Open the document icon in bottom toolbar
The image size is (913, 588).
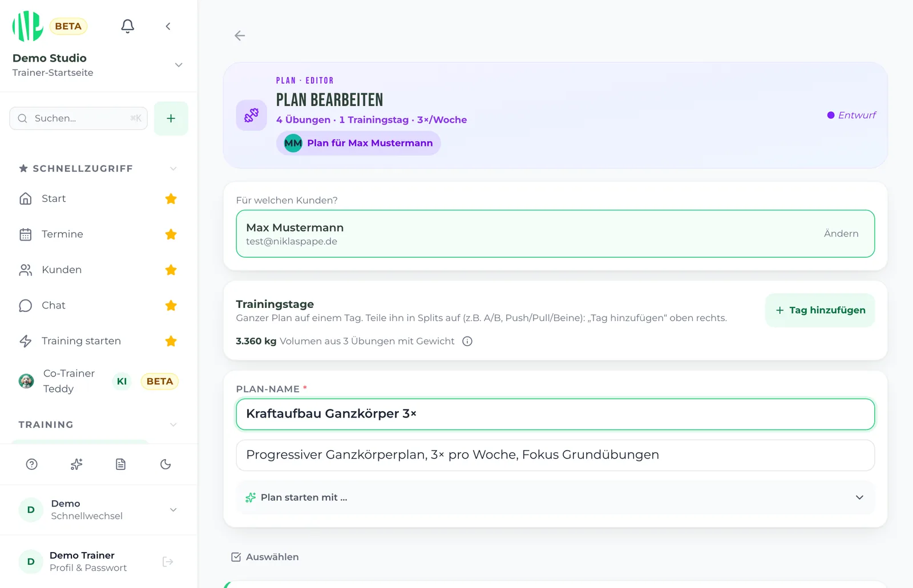(121, 464)
